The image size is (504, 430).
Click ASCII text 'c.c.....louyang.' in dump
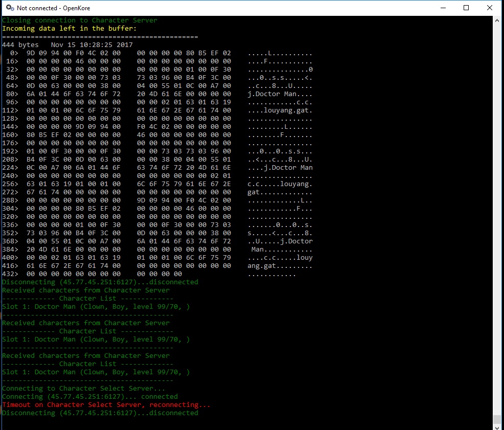(280, 184)
